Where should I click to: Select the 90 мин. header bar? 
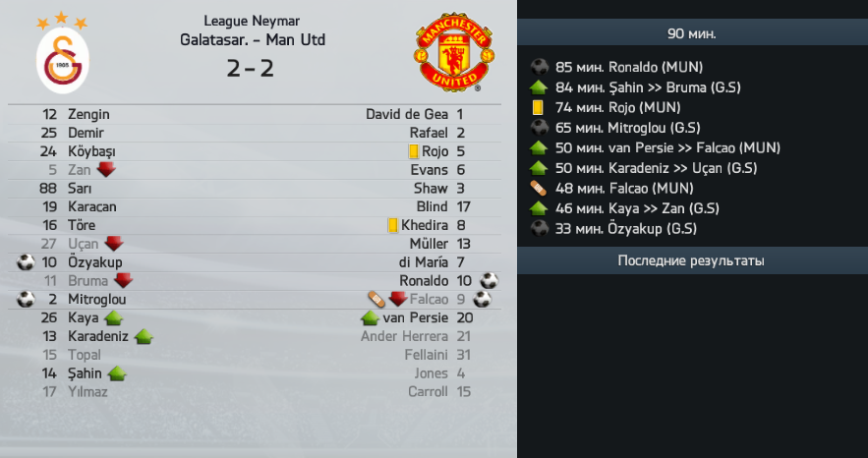pos(692,33)
